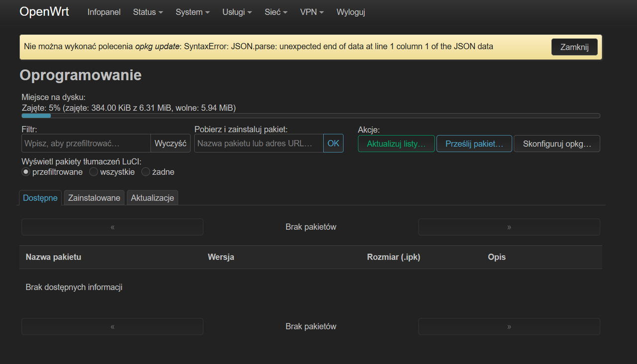Click the Wersja column header
Image resolution: width=637 pixels, height=364 pixels.
coord(221,257)
